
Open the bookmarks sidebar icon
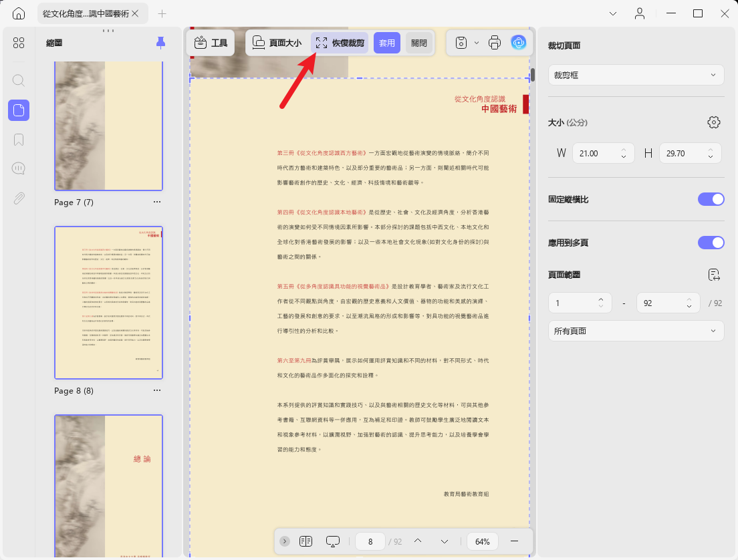click(19, 140)
